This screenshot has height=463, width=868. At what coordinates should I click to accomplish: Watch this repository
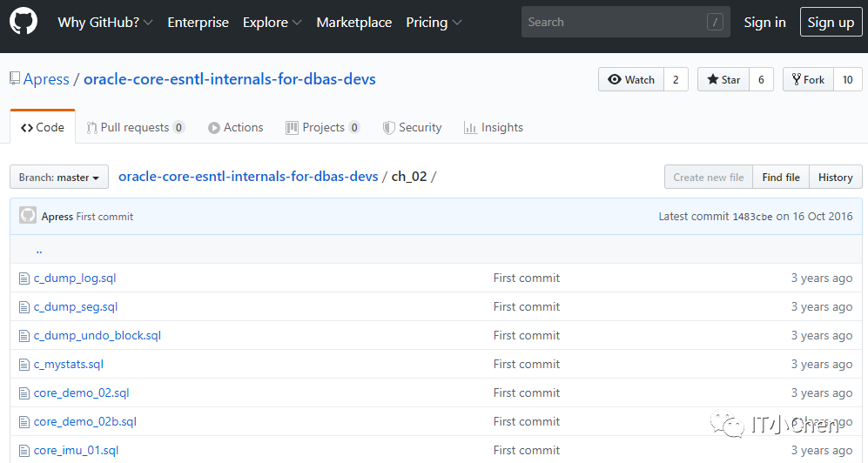pos(631,80)
